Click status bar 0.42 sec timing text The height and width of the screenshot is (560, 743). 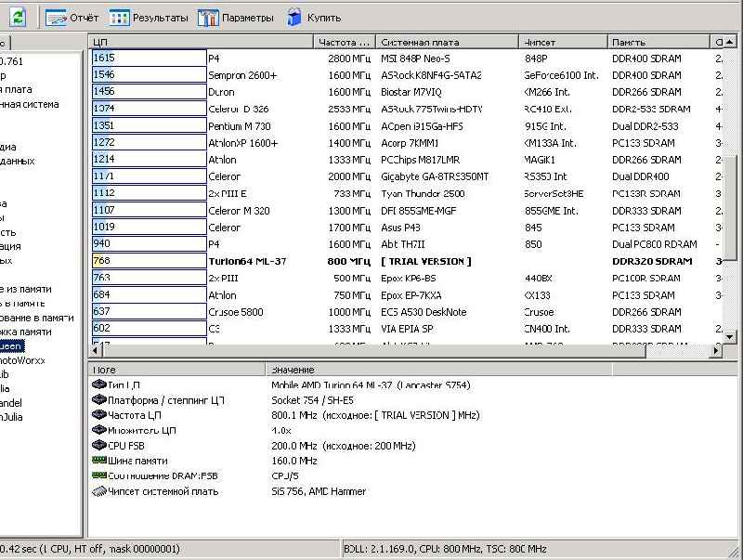[x=89, y=549]
